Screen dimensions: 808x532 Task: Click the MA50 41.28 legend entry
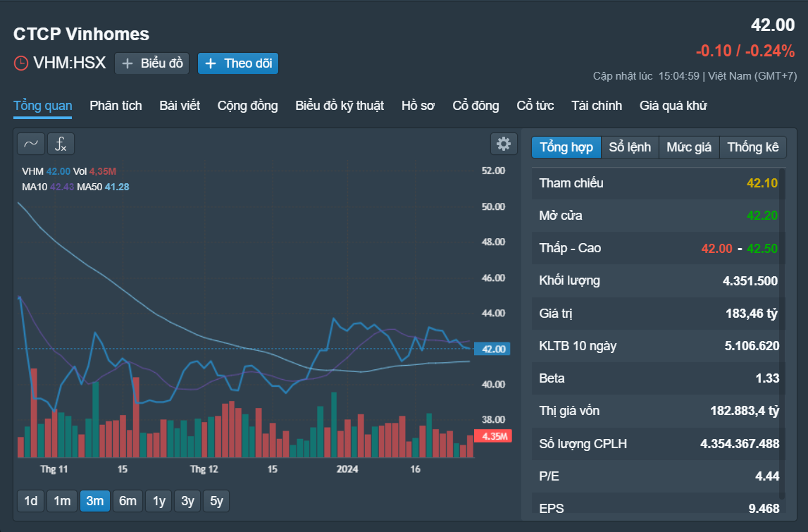click(x=103, y=187)
